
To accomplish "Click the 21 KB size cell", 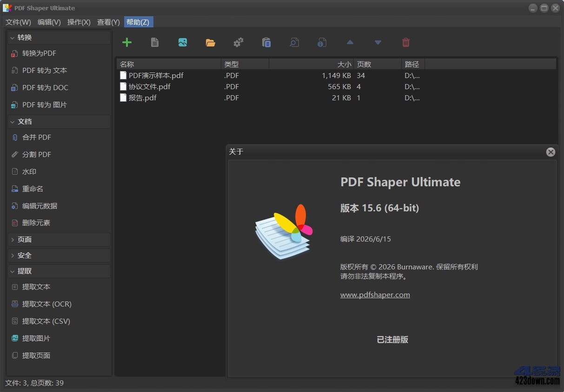I will [x=341, y=98].
